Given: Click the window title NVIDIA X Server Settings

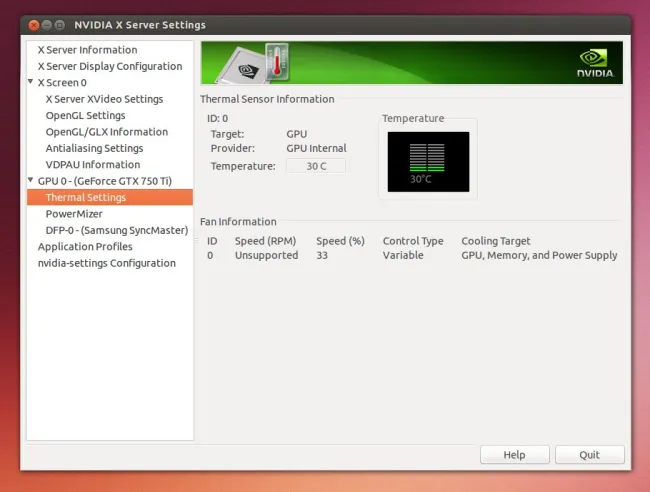Looking at the screenshot, I should 140,25.
